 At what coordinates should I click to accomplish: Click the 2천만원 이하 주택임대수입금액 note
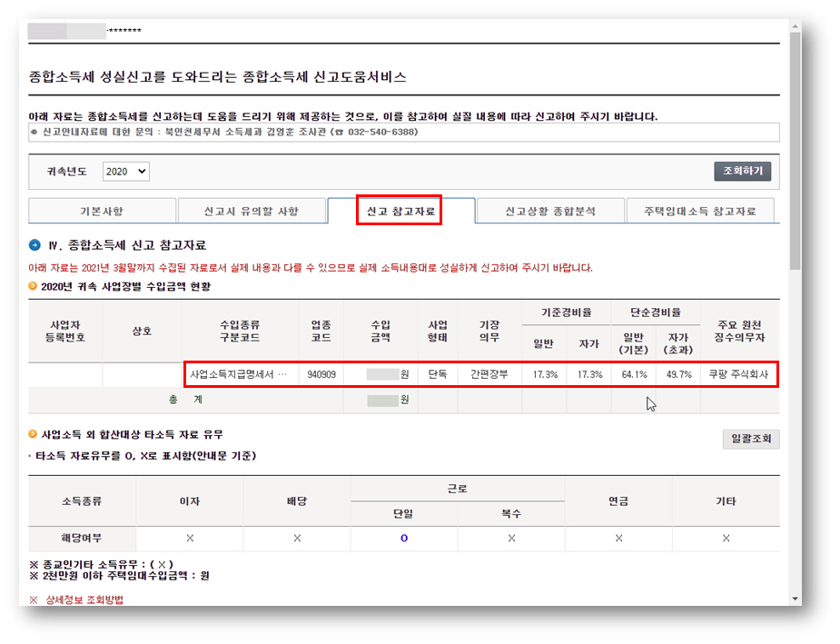[x=119, y=576]
